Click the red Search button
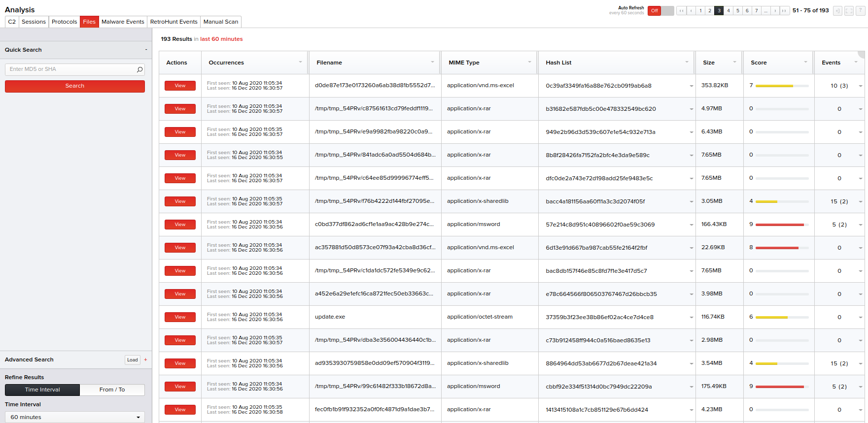Viewport: 868px width, 423px height. click(x=75, y=86)
